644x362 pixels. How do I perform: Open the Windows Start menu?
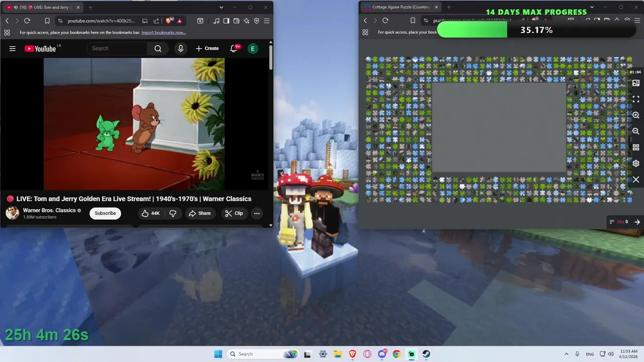tap(218, 354)
